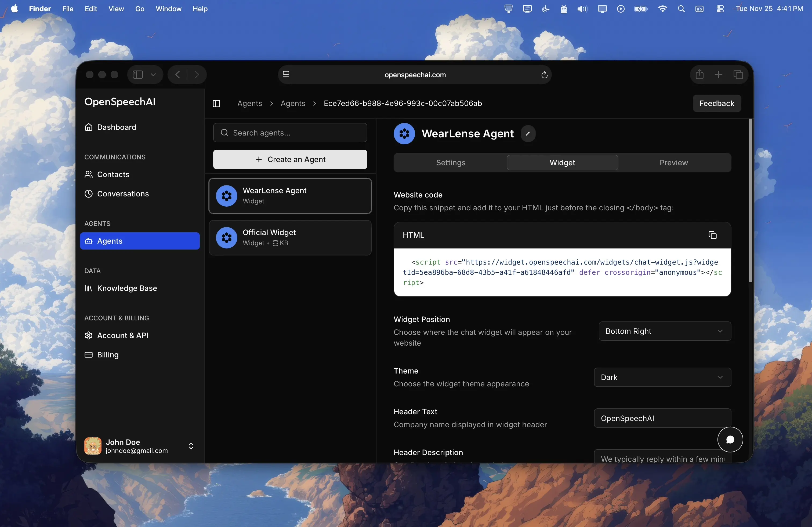Click the Create an Agent button
The height and width of the screenshot is (527, 812).
[x=290, y=159]
